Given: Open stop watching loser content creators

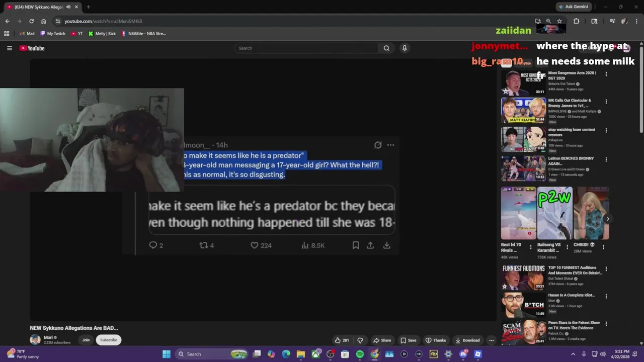Looking at the screenshot, I should point(523,139).
